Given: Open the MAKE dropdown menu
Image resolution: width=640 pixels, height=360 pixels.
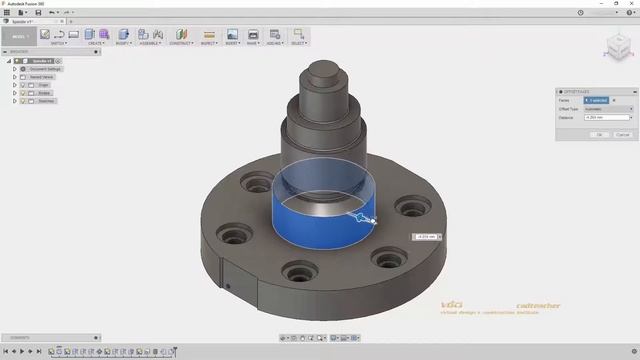Looking at the screenshot, I should pyautogui.click(x=253, y=43).
